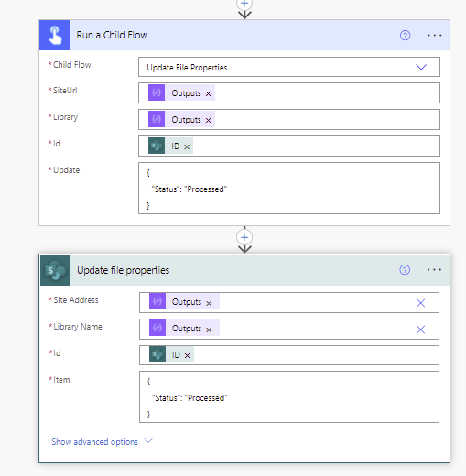Click the Item field label

61,380
